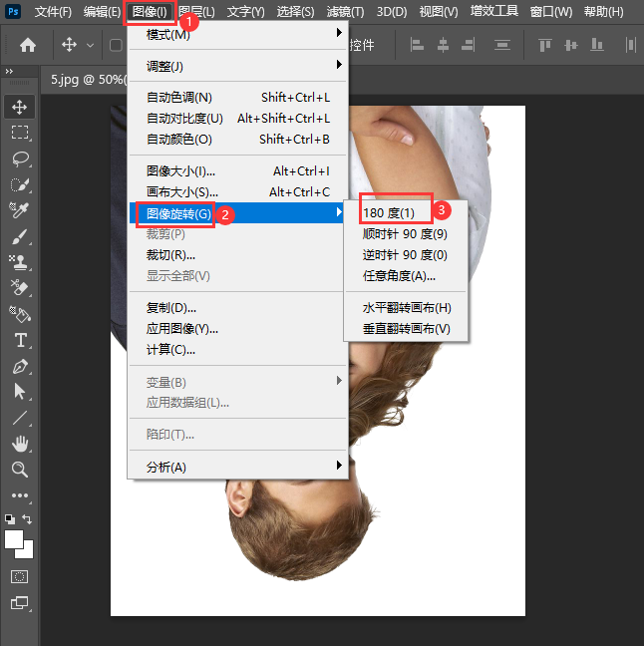Set the foreground color swatch

(14, 539)
